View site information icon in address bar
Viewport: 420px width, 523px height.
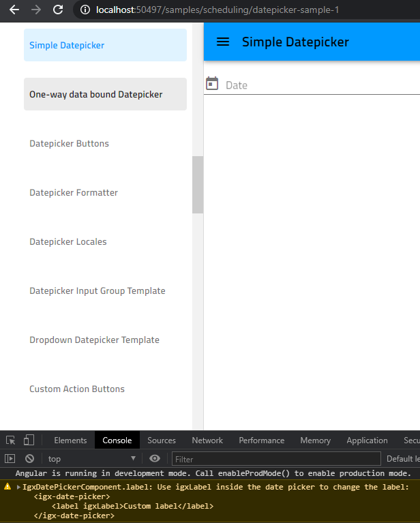85,10
